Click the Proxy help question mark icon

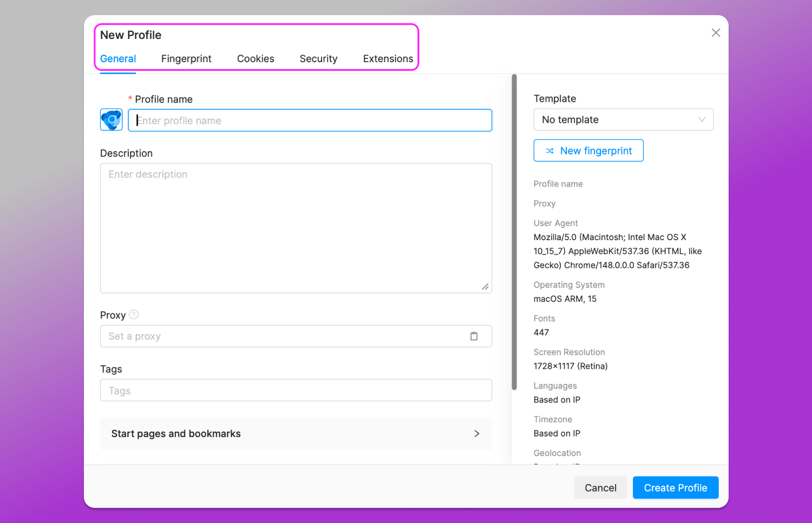(x=134, y=314)
